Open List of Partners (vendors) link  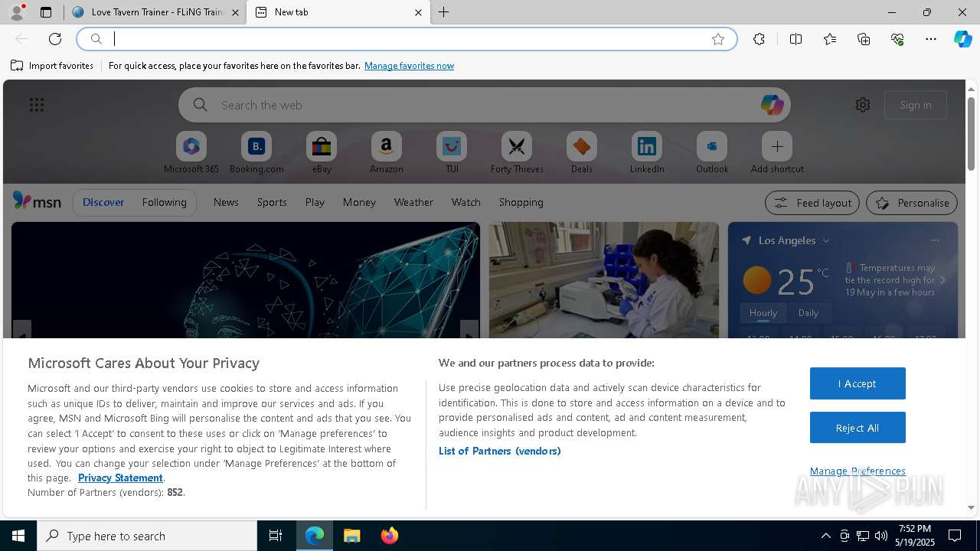point(500,451)
